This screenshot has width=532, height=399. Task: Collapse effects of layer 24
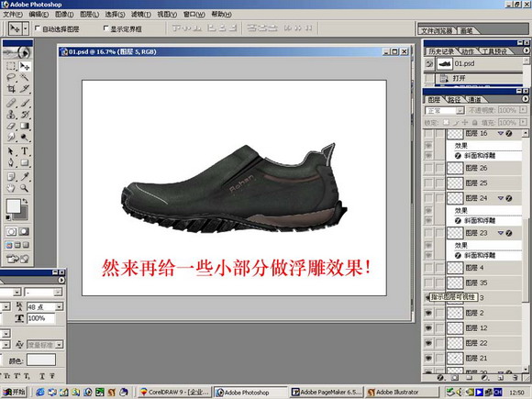pyautogui.click(x=501, y=198)
